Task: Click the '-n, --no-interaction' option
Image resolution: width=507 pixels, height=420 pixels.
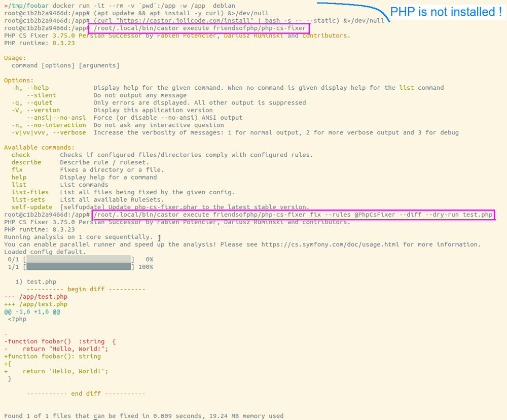Action: (49, 125)
